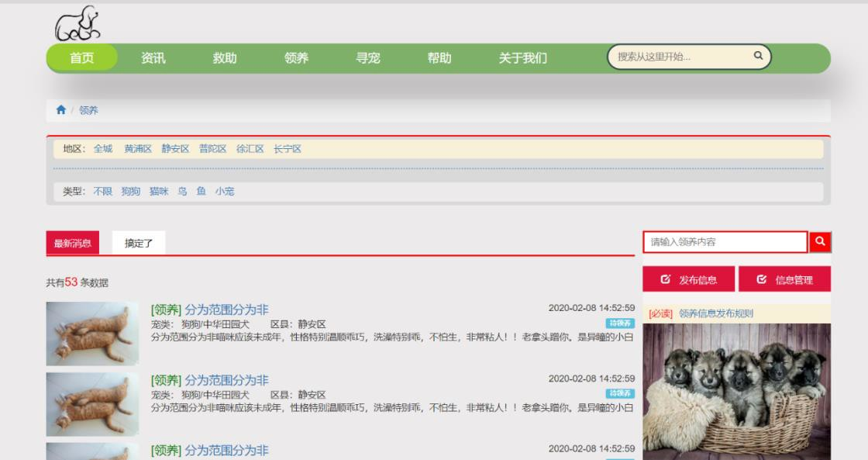The height and width of the screenshot is (460, 868).
Task: Open the third 分为范围分为非 listing title
Action: coord(226,451)
